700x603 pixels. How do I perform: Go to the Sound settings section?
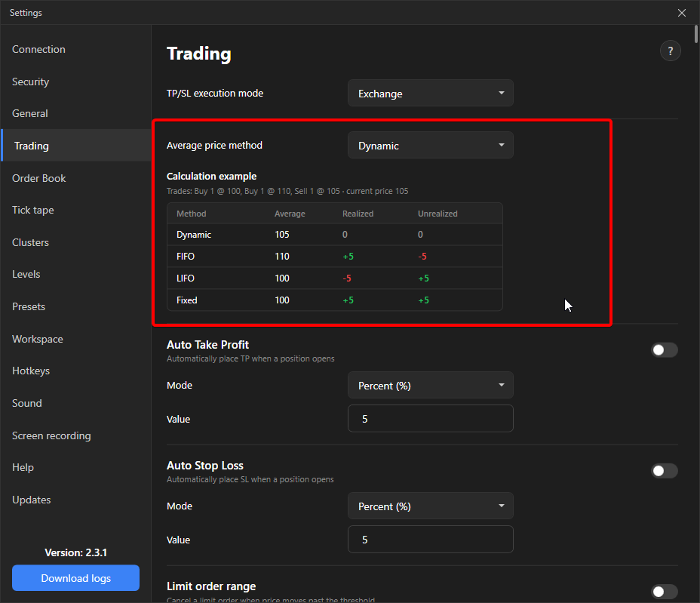point(76,403)
